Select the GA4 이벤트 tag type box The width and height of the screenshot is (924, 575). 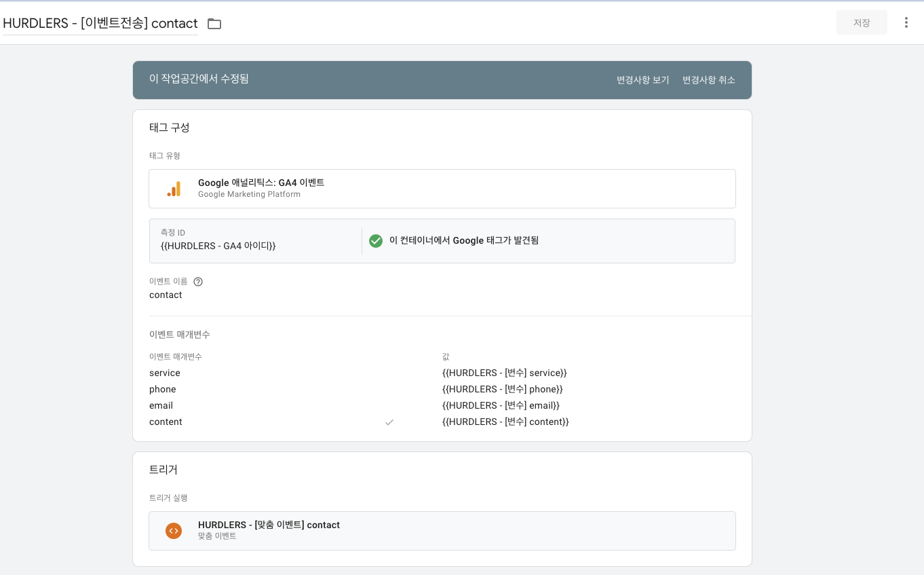(x=442, y=189)
